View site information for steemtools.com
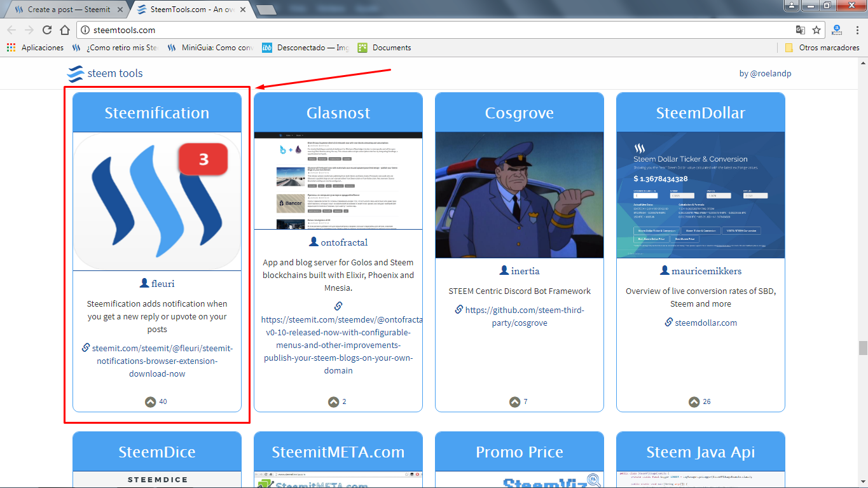Screen dimensions: 868x488 click(x=86, y=30)
